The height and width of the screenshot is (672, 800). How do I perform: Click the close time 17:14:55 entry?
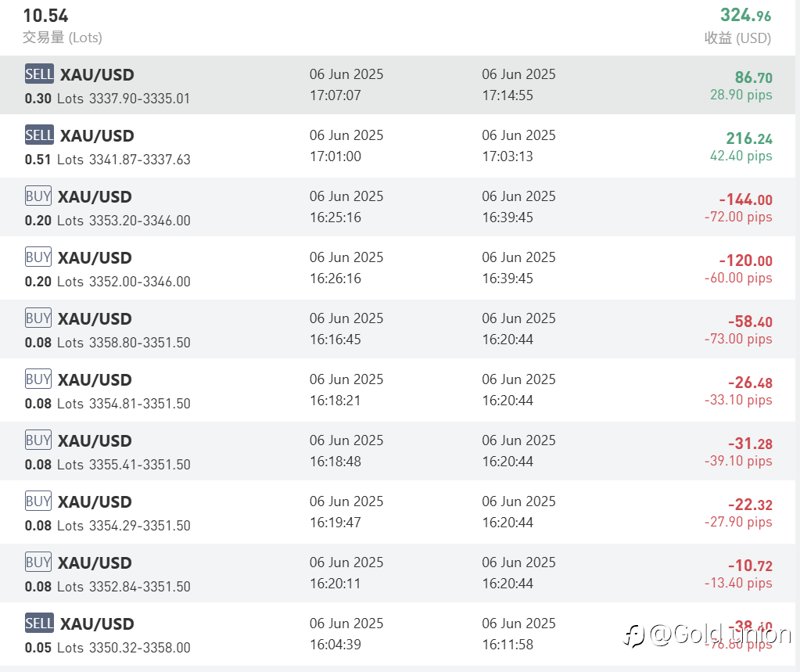click(x=508, y=95)
